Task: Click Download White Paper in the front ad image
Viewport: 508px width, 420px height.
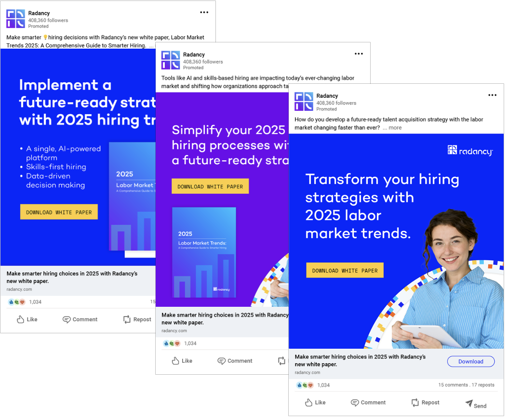Action: 345,270
